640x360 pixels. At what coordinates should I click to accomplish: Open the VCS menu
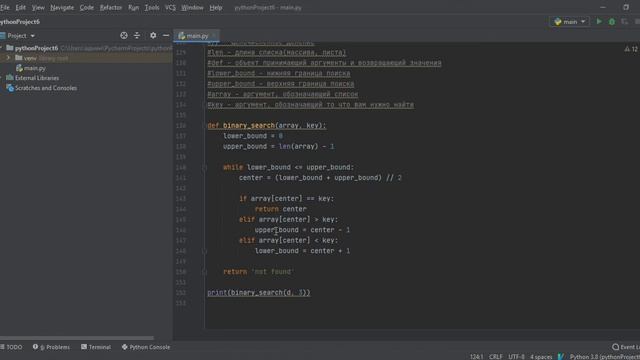click(170, 7)
